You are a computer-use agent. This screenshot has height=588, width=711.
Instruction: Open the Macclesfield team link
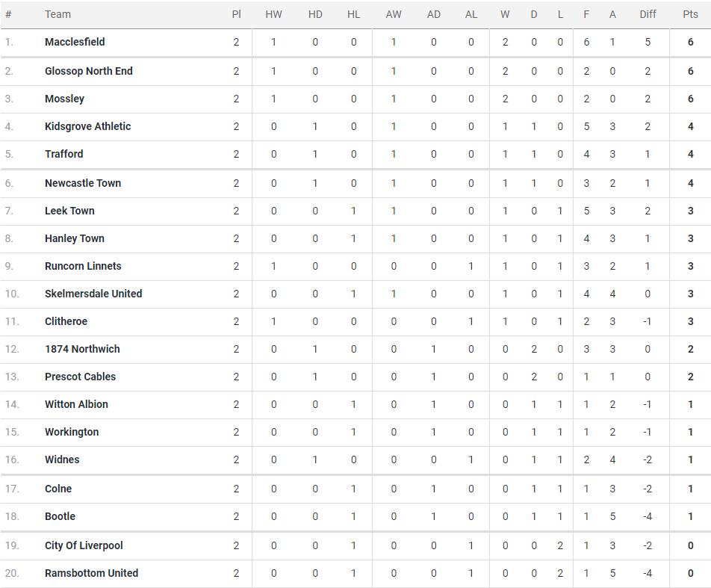pyautogui.click(x=75, y=42)
